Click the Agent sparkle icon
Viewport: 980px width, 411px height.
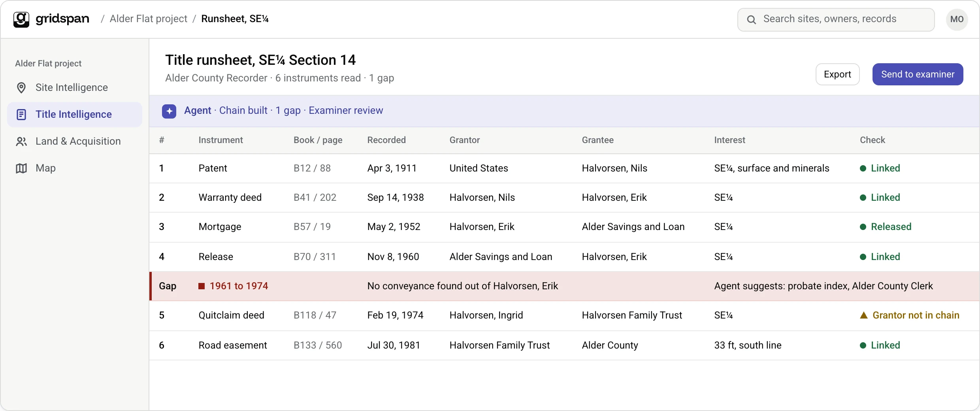point(169,111)
